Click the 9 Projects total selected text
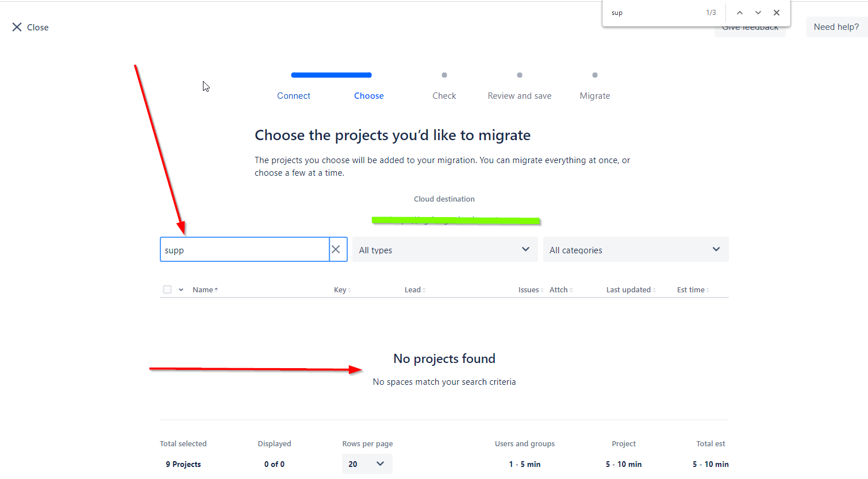This screenshot has width=868, height=479. 183,464
